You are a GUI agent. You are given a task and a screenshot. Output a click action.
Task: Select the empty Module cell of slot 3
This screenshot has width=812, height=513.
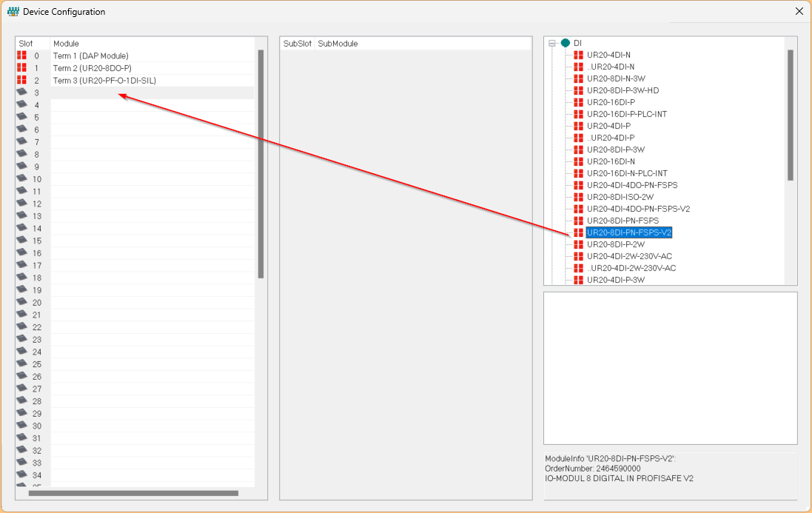152,93
